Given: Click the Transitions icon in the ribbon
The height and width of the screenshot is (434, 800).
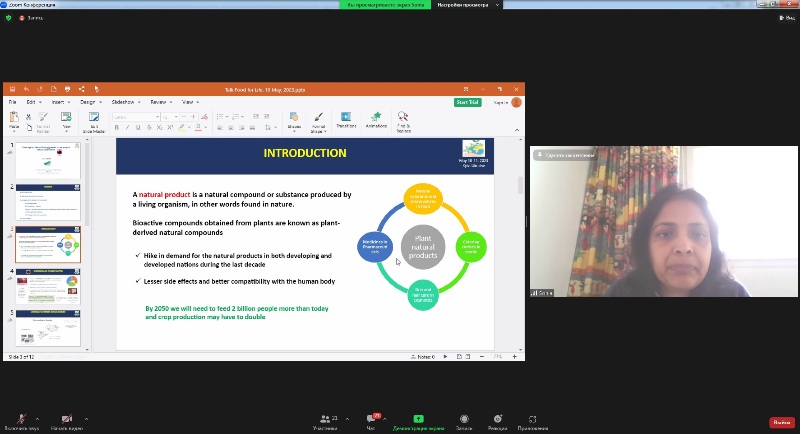Looking at the screenshot, I should pyautogui.click(x=346, y=118).
